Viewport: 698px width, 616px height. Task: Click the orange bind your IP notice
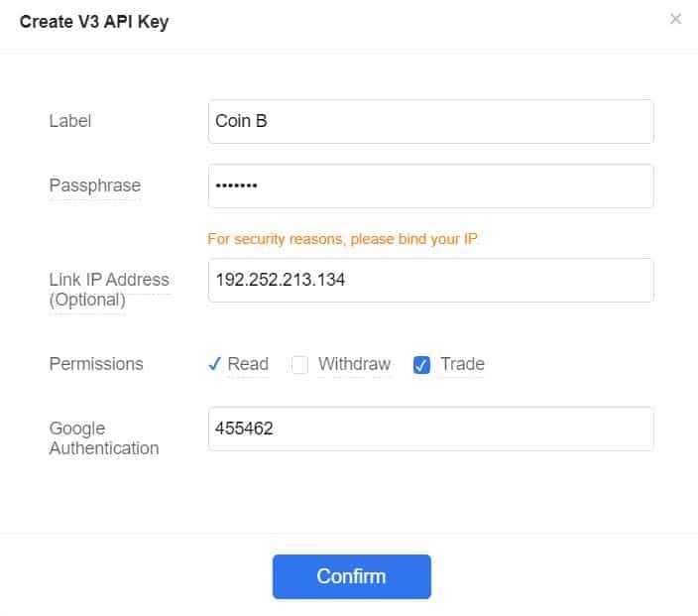(343, 238)
